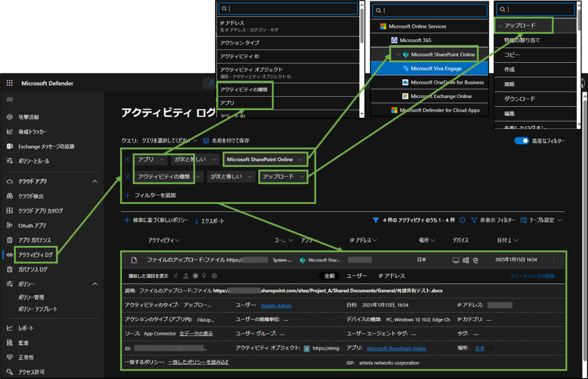Viewport: 588px width, 379px height.
Task: Open the System Admin user link
Action: (276, 306)
